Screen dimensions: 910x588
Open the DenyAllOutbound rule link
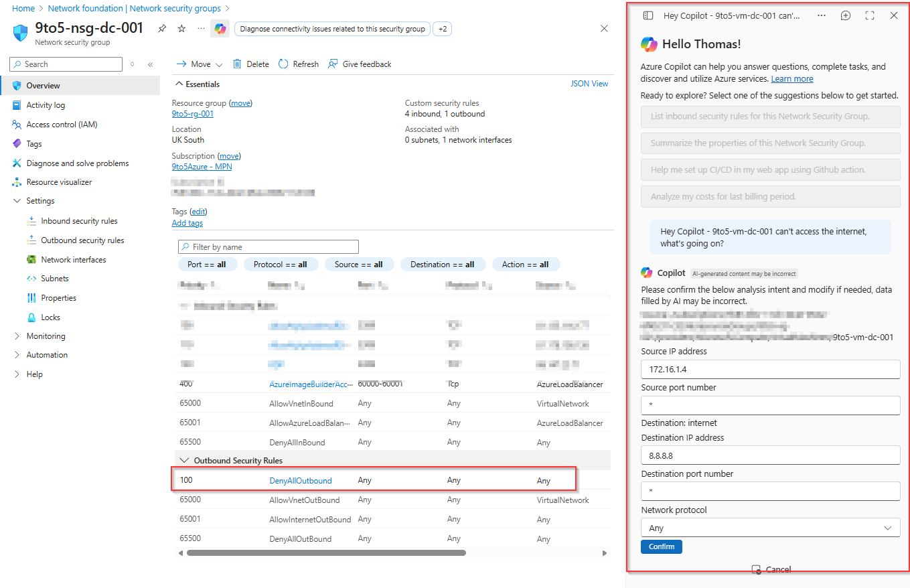coord(300,481)
